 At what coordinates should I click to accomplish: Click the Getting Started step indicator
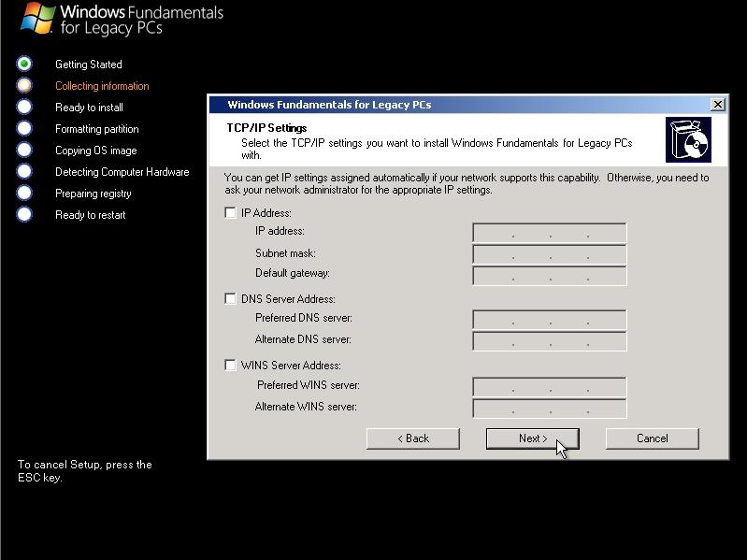tap(24, 64)
